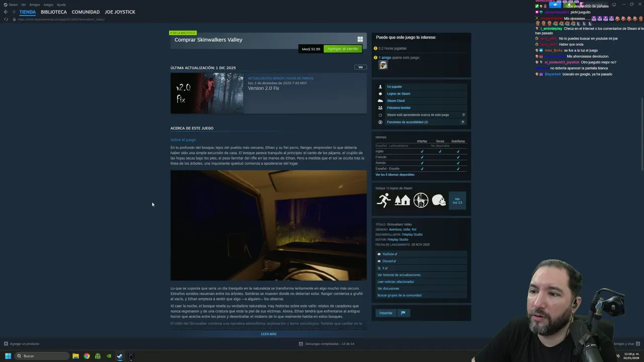Click Fireplay Studio editor link
This screenshot has width=644, height=362.
397,239
